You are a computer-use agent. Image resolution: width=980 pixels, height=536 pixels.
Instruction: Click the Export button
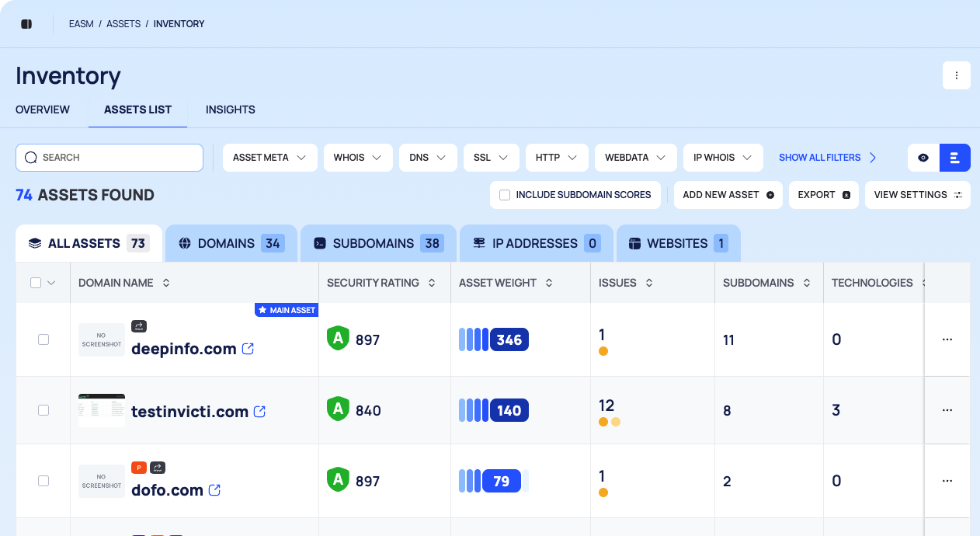(x=824, y=195)
